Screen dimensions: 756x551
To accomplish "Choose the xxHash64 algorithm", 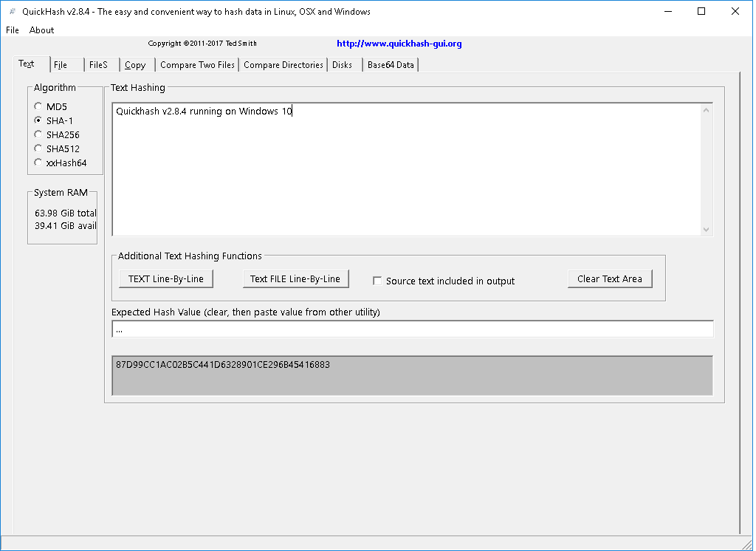I will coord(38,162).
